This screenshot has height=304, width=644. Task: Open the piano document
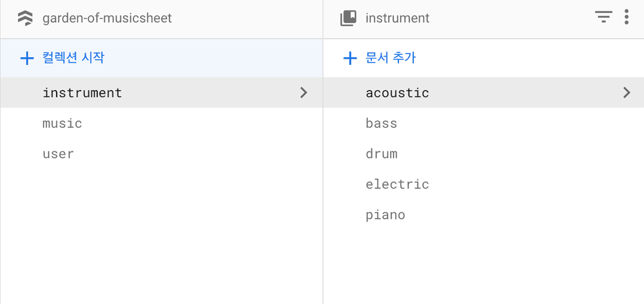pos(386,215)
